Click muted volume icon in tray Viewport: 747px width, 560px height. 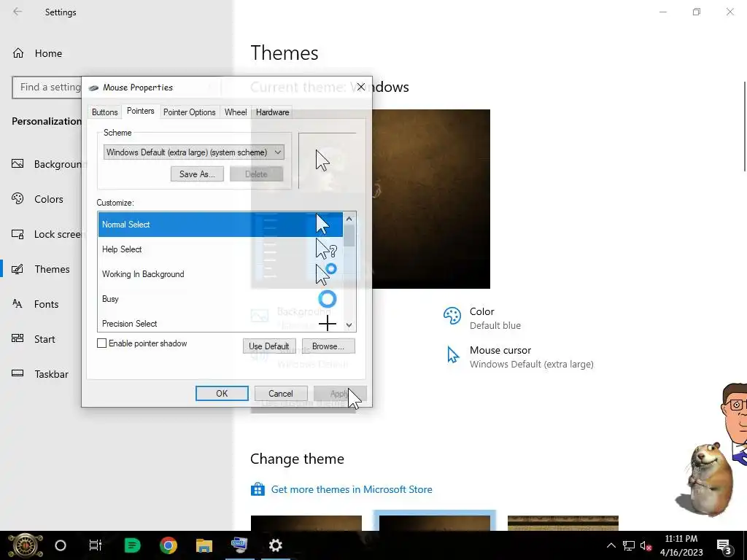coord(646,545)
